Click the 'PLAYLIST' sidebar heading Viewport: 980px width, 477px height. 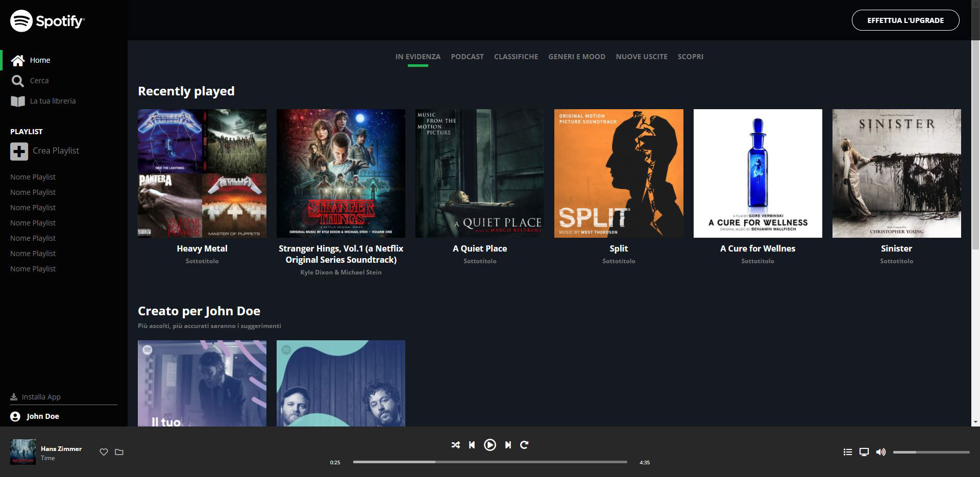pos(27,132)
